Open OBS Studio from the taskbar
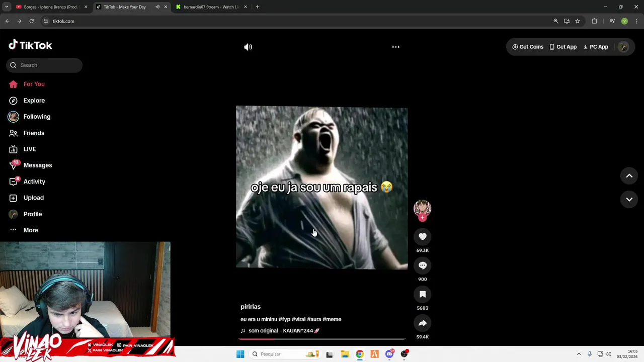The height and width of the screenshot is (362, 644). coord(405,354)
